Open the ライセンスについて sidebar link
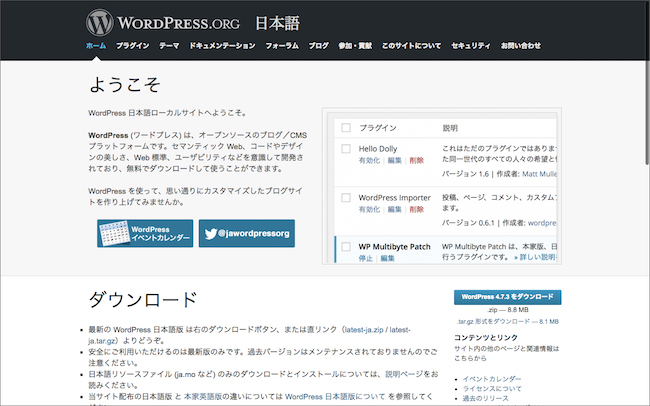 (x=492, y=389)
